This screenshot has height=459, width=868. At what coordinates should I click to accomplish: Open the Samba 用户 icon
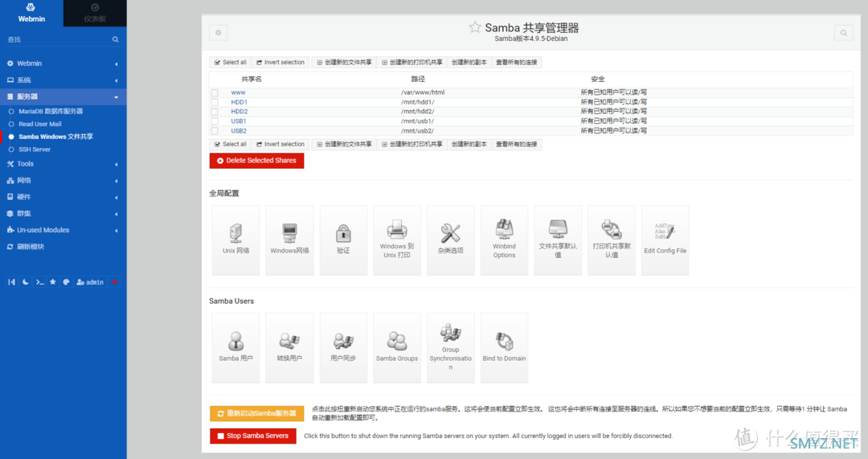(235, 348)
